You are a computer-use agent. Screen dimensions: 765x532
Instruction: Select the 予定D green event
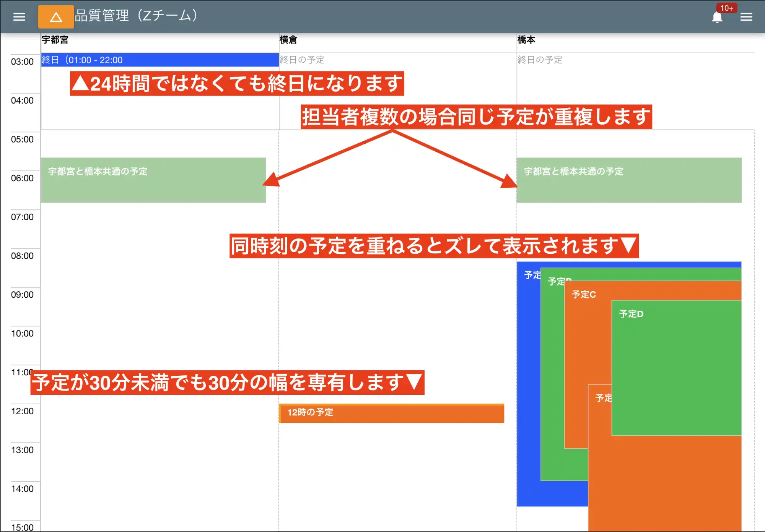pos(676,367)
